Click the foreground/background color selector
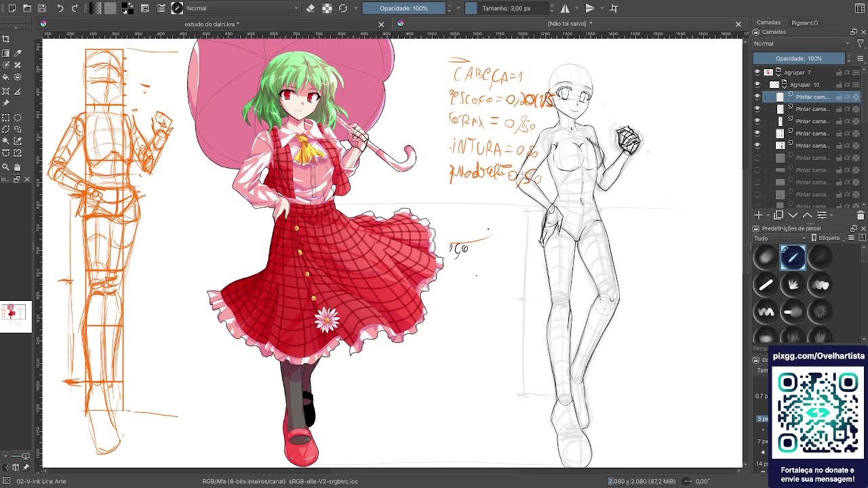The image size is (868, 488). click(x=127, y=8)
